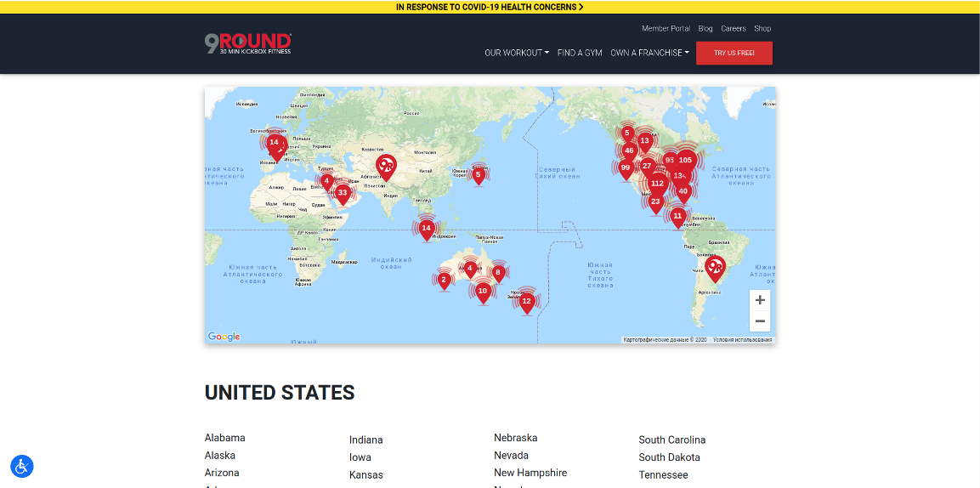Select cluster marker 13 in Canada
Screen dimensions: 980x488
[645, 142]
